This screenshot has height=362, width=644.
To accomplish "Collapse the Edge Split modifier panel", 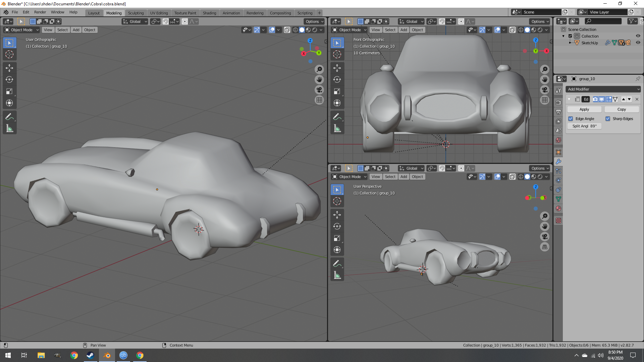I will pyautogui.click(x=569, y=99).
